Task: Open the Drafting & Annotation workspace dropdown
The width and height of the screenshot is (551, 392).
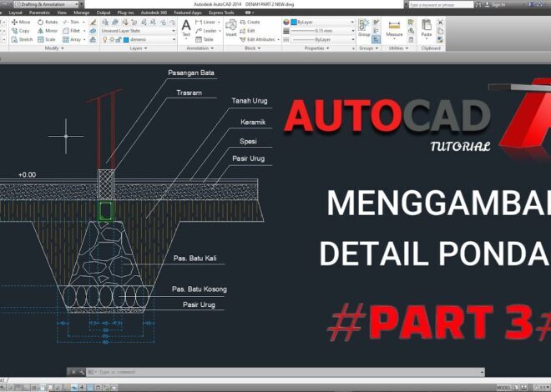Action: pyautogui.click(x=46, y=4)
